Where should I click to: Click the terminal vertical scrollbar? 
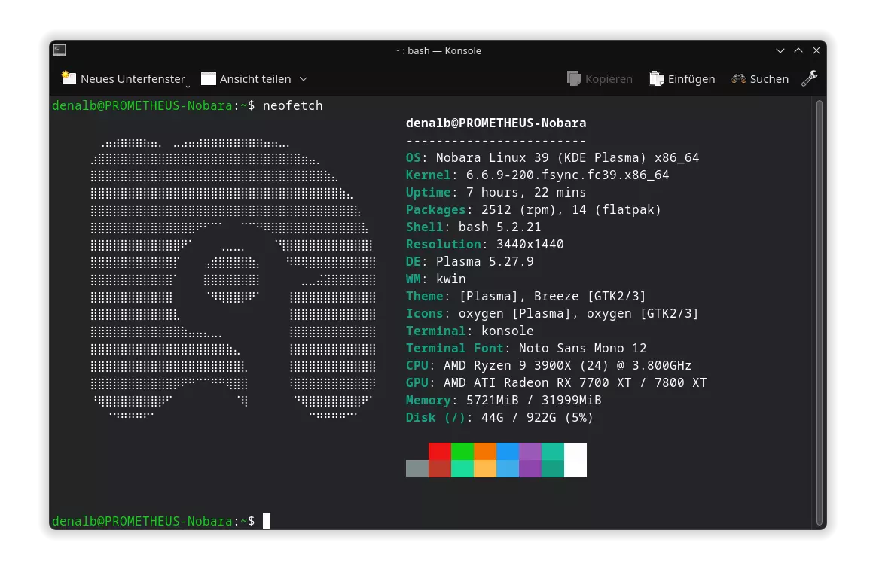coord(820,312)
